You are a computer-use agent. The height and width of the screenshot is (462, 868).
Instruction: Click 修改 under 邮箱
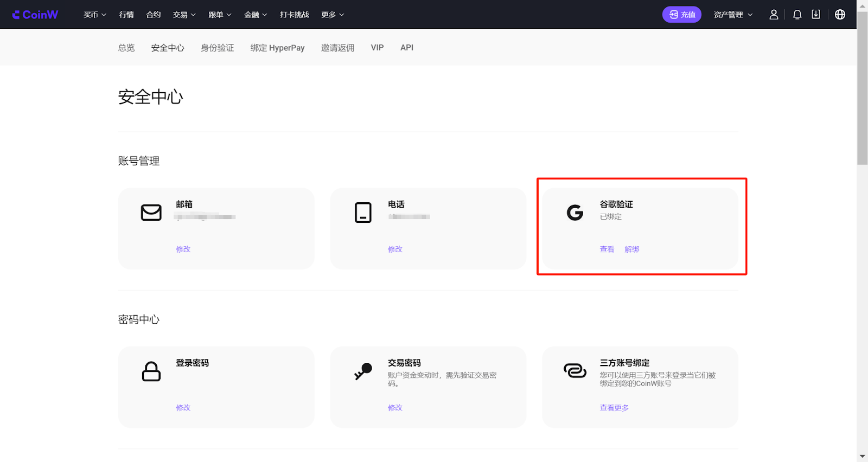(x=183, y=249)
